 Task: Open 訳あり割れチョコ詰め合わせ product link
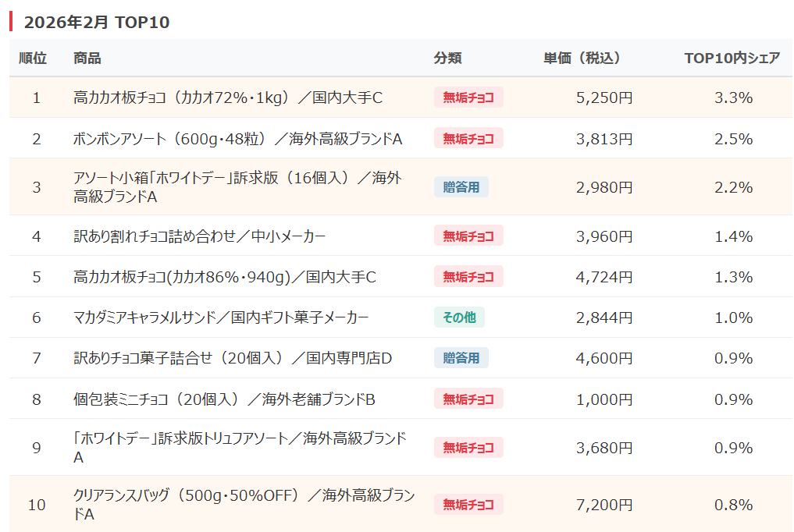tap(199, 236)
